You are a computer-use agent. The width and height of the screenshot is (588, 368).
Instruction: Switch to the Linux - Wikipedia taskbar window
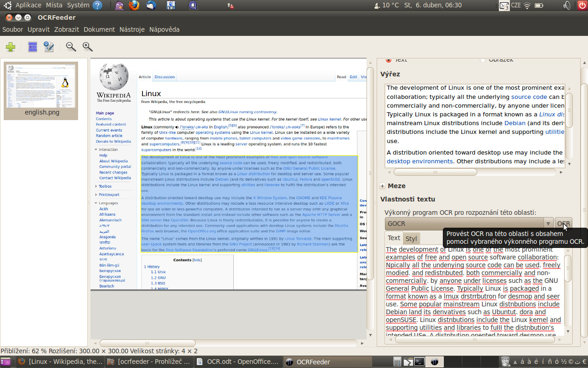pyautogui.click(x=60, y=362)
